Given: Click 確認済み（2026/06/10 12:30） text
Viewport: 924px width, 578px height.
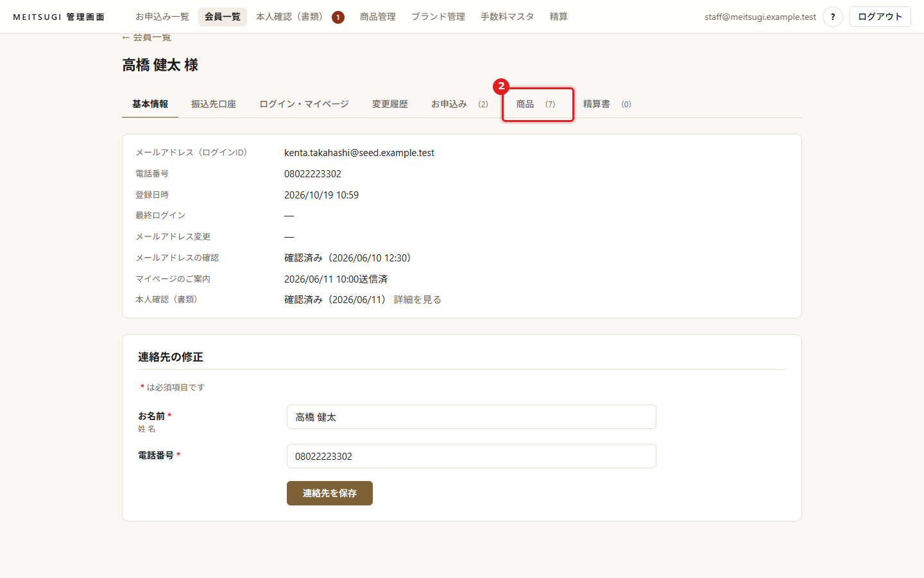Looking at the screenshot, I should coord(348,258).
